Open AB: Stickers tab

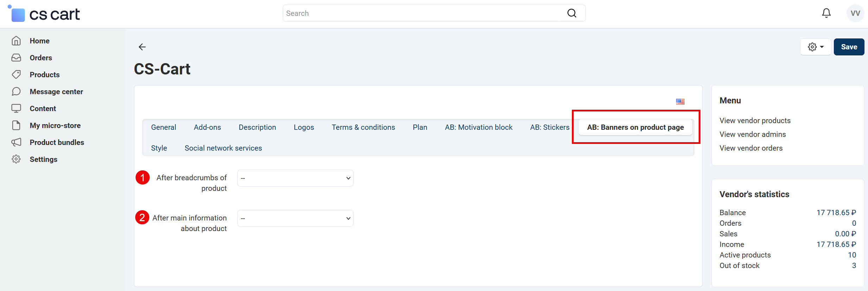(x=550, y=127)
